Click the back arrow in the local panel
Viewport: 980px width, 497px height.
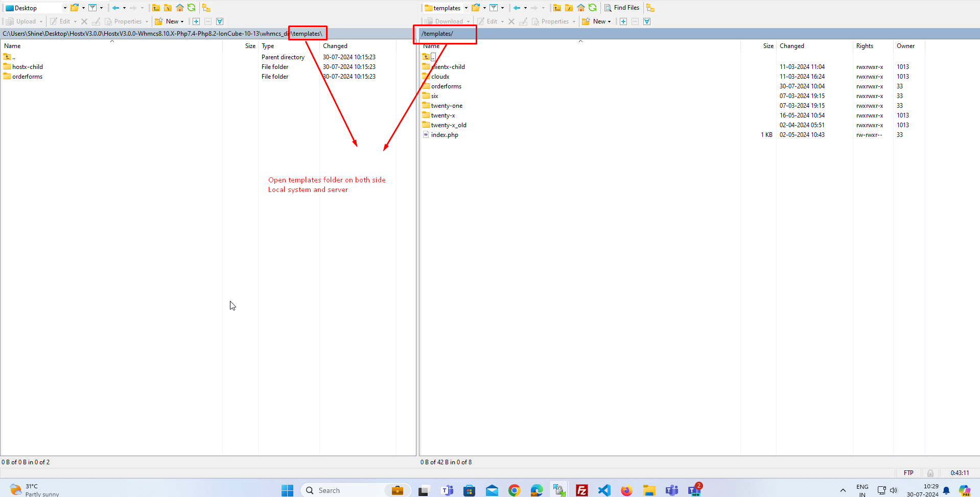[x=116, y=8]
